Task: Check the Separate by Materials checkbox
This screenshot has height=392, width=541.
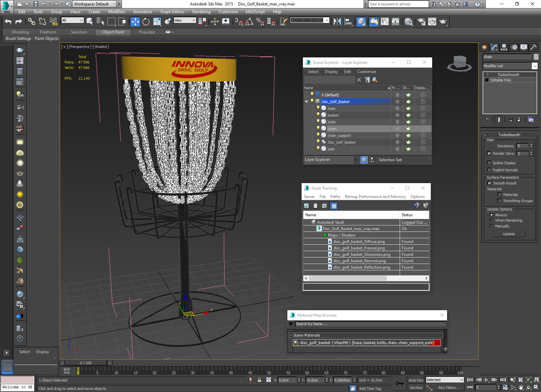Action: click(x=499, y=195)
